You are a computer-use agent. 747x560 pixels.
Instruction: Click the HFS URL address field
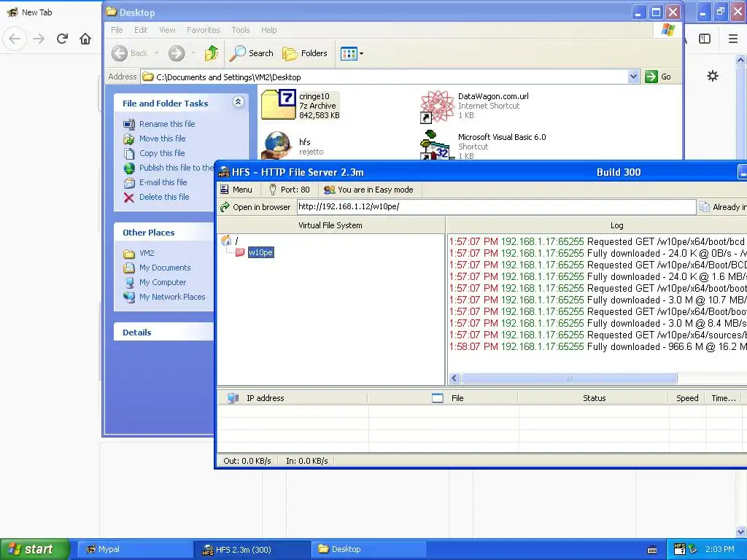point(496,206)
